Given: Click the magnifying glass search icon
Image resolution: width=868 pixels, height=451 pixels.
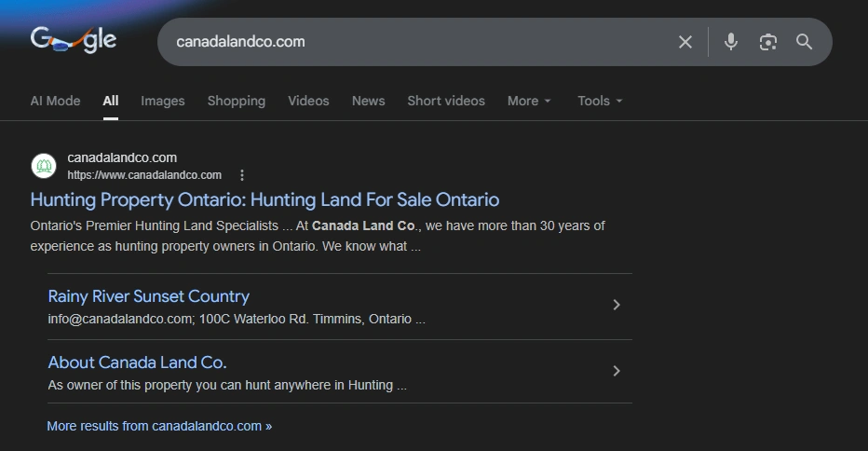Looking at the screenshot, I should click(x=805, y=42).
